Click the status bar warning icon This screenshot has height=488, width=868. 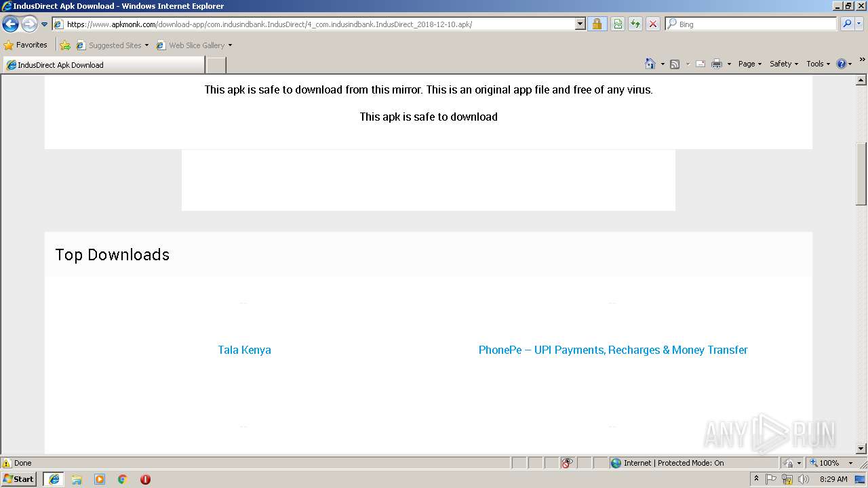pyautogui.click(x=7, y=463)
